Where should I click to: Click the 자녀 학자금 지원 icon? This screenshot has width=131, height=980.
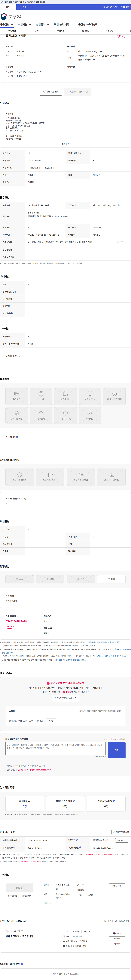[x=114, y=396]
